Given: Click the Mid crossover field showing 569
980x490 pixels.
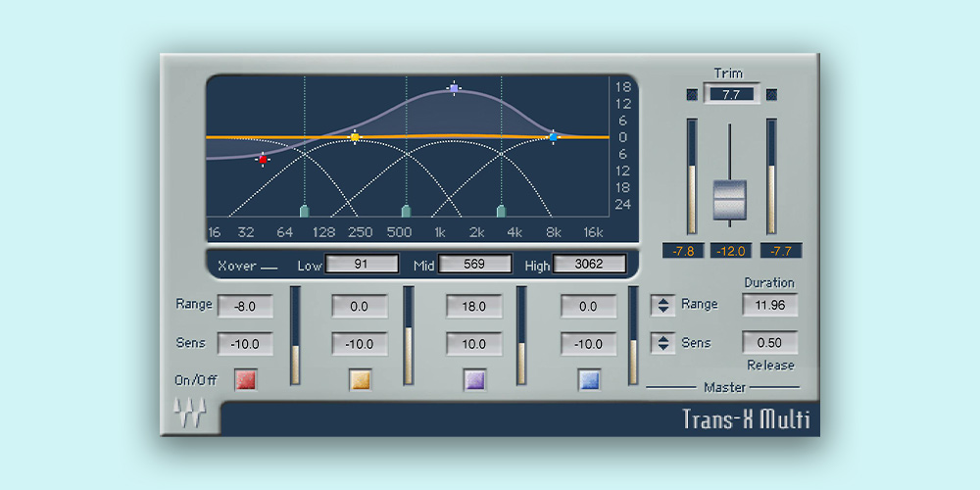Looking at the screenshot, I should [x=475, y=264].
